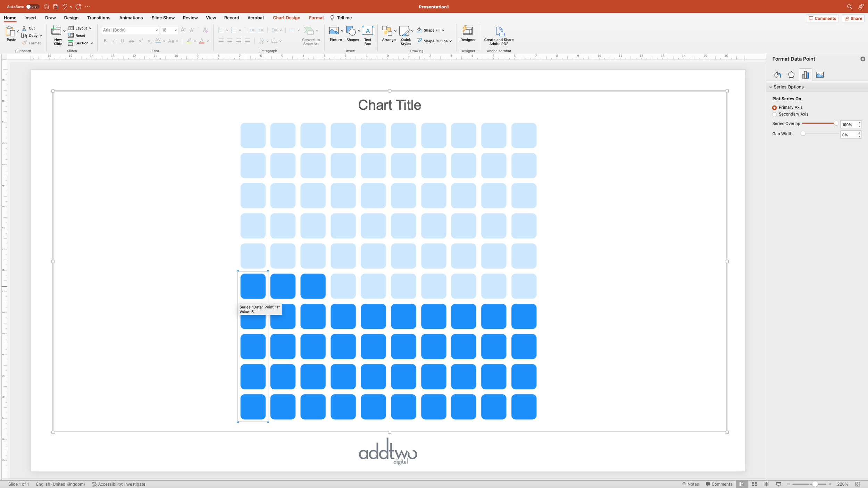This screenshot has width=868, height=488.
Task: Click the Reset slide button
Action: (x=77, y=36)
